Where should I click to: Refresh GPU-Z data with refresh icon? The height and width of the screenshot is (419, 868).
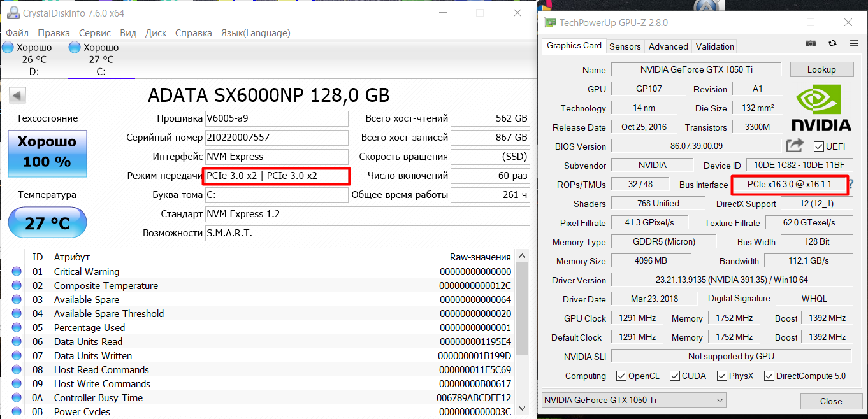coord(832,43)
